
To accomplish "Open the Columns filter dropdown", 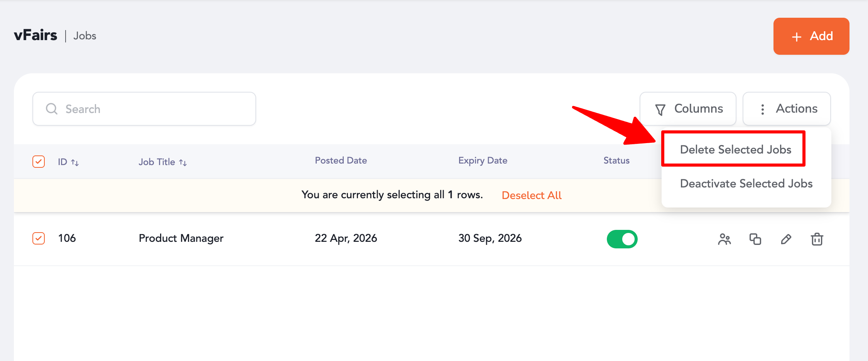I will pos(688,109).
